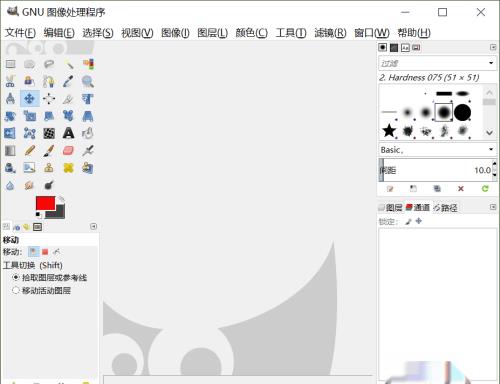Click the red foreground color swatch

click(46, 203)
